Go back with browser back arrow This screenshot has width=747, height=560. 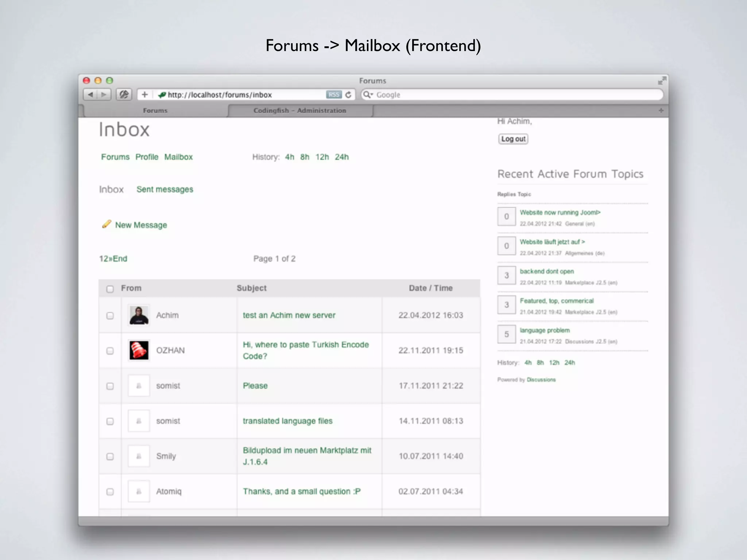pyautogui.click(x=90, y=95)
